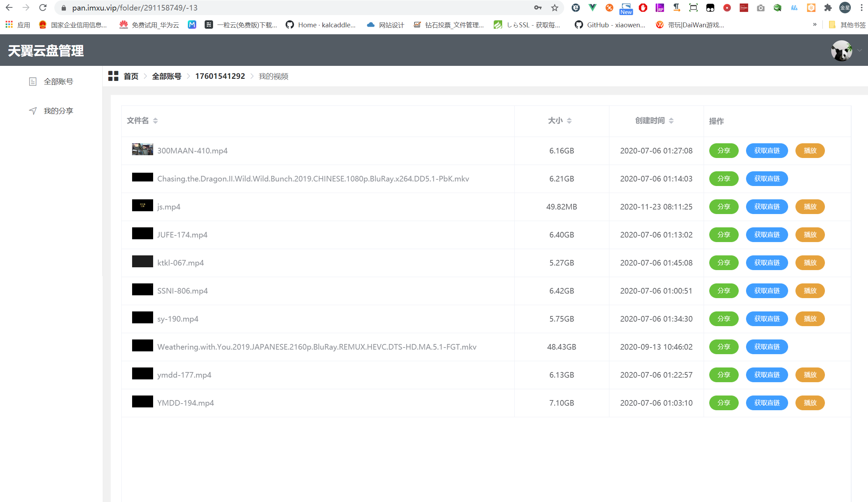Click 播放 for sy-190.mp4
The image size is (868, 502).
(810, 319)
